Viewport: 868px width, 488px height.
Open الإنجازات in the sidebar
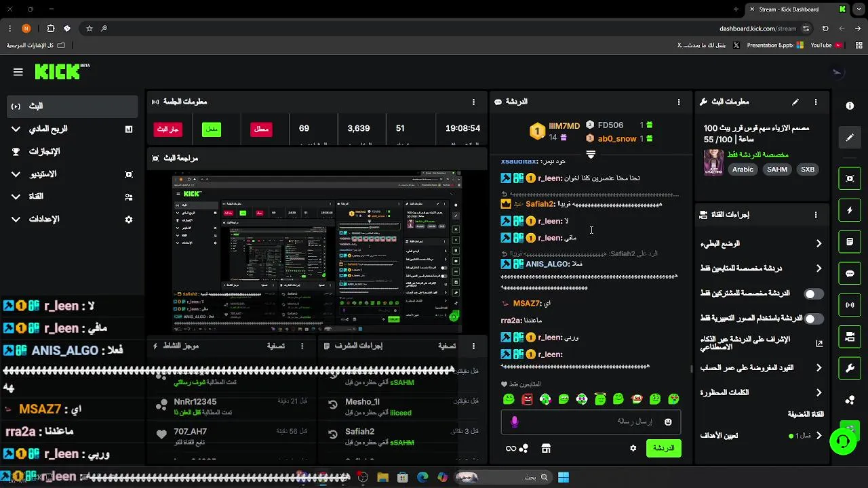pos(72,151)
